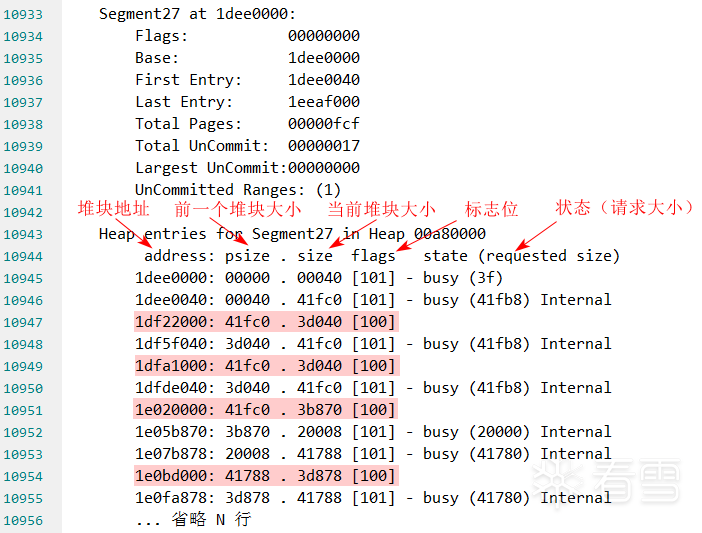Click the requested size (20000) value

point(499,432)
